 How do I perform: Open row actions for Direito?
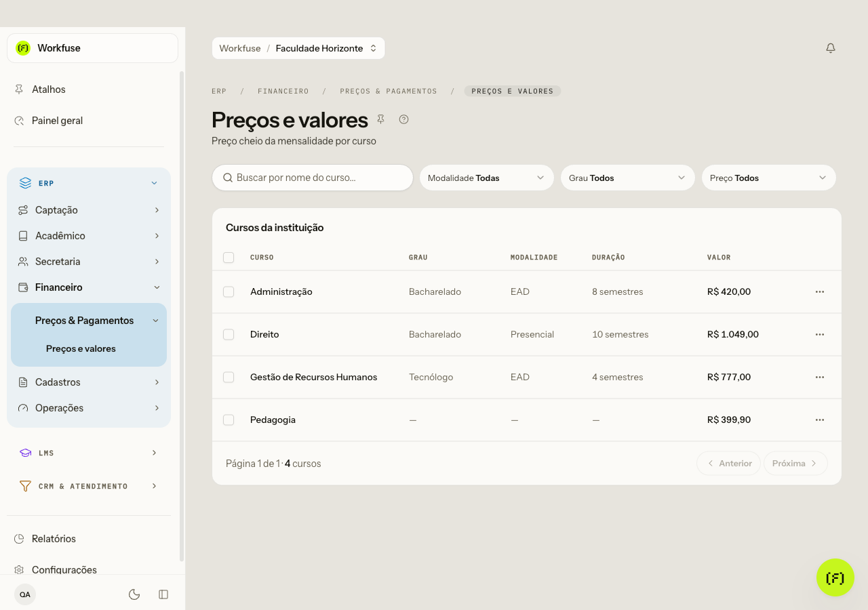pyautogui.click(x=820, y=334)
